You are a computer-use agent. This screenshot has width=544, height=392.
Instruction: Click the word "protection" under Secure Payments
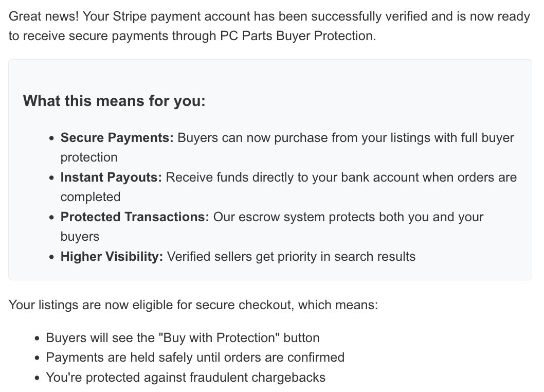click(89, 157)
